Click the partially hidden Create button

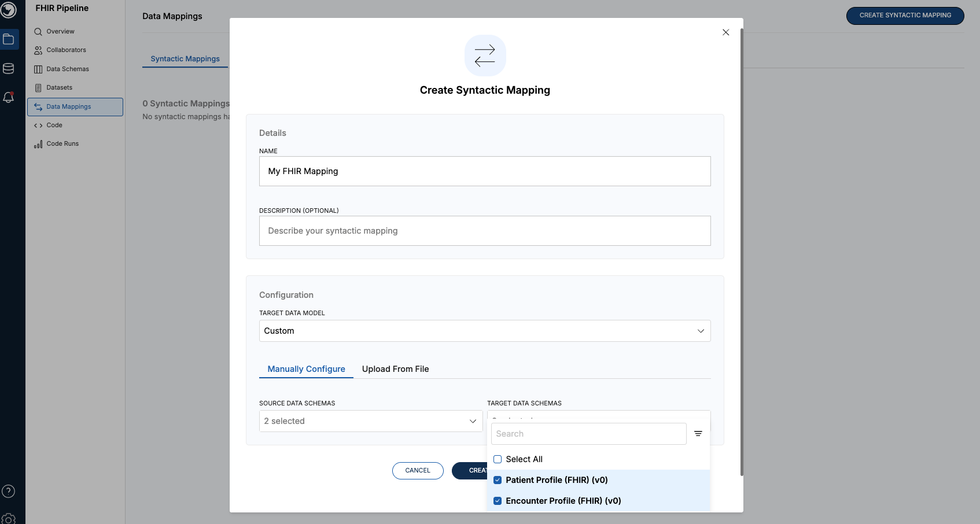tap(470, 471)
